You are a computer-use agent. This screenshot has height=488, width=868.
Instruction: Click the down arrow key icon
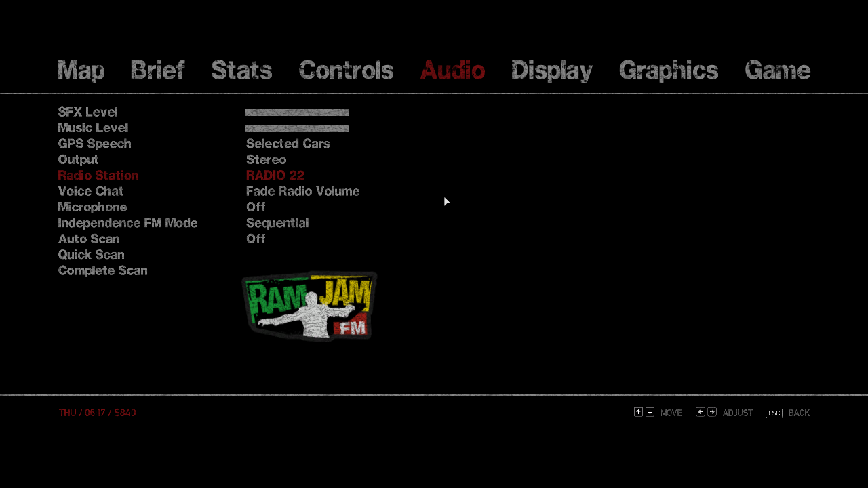pos(650,412)
